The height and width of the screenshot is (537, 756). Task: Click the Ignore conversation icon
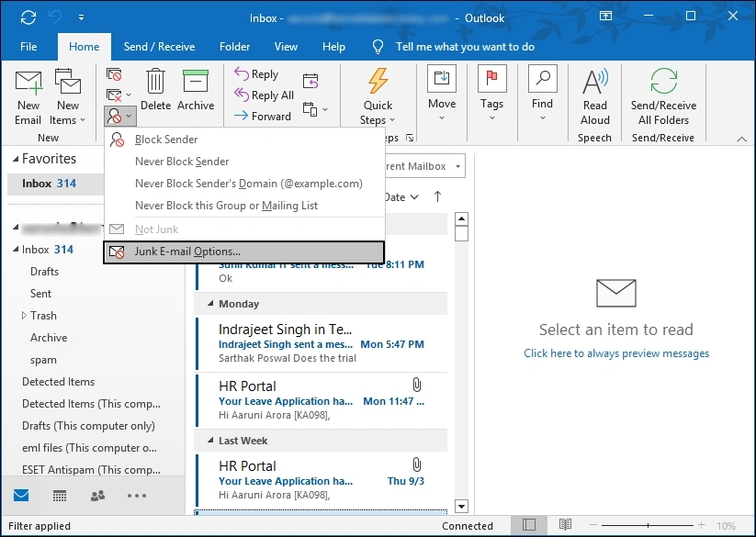114,74
